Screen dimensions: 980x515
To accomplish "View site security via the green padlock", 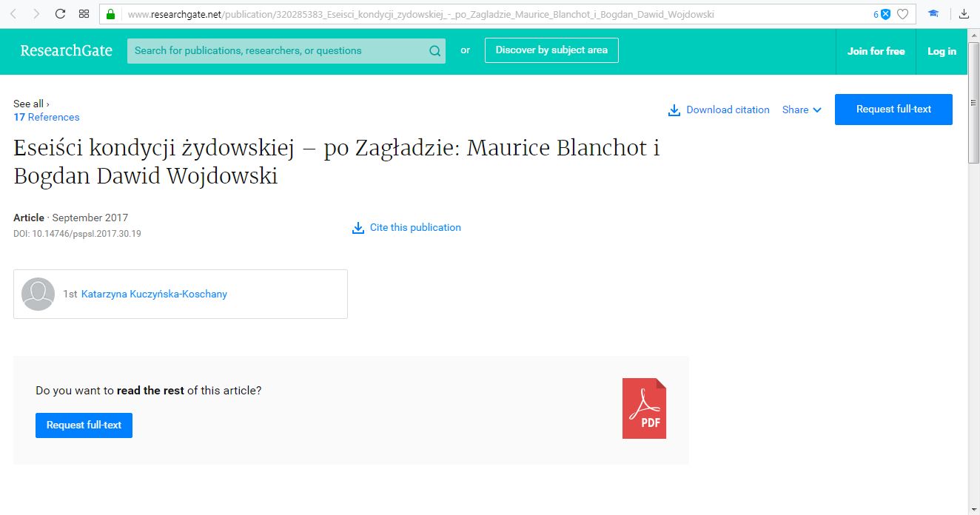I will pyautogui.click(x=110, y=13).
